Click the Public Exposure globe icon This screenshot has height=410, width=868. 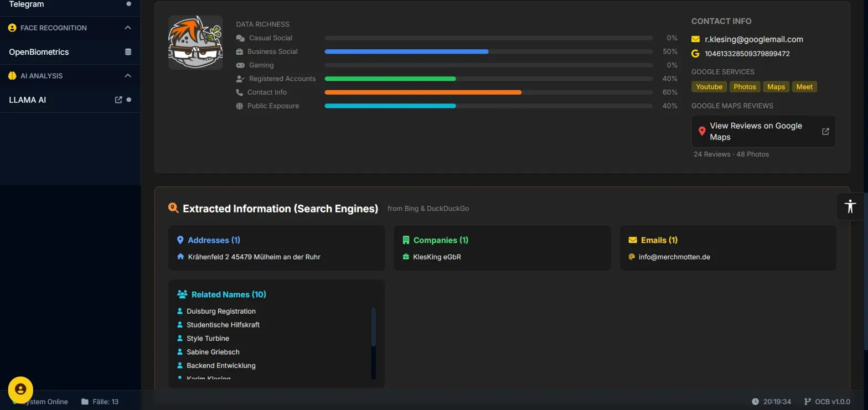pyautogui.click(x=240, y=106)
